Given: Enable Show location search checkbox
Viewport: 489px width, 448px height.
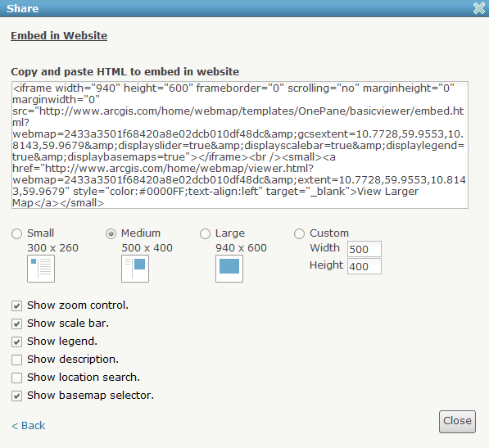Looking at the screenshot, I should click(x=17, y=378).
